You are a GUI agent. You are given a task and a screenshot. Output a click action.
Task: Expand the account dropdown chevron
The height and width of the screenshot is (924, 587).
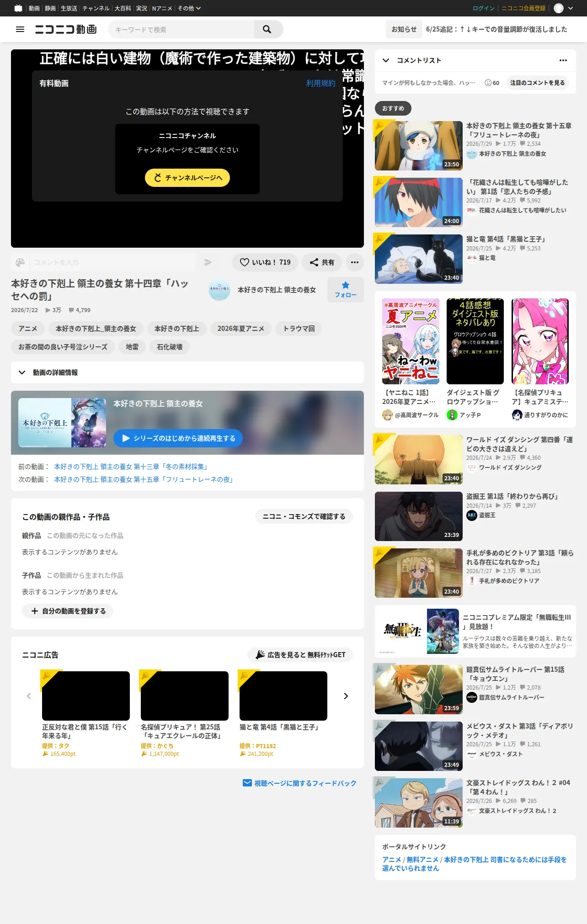[x=571, y=8]
